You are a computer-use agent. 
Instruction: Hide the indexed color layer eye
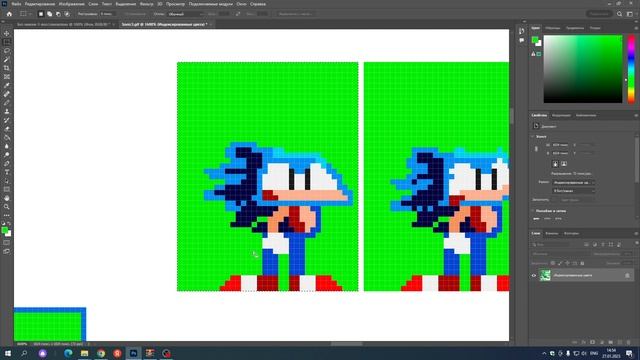533,276
